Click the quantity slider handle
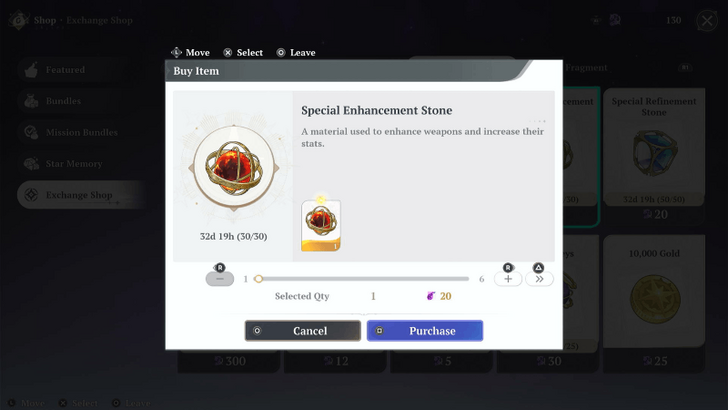This screenshot has width=728, height=410. (259, 279)
